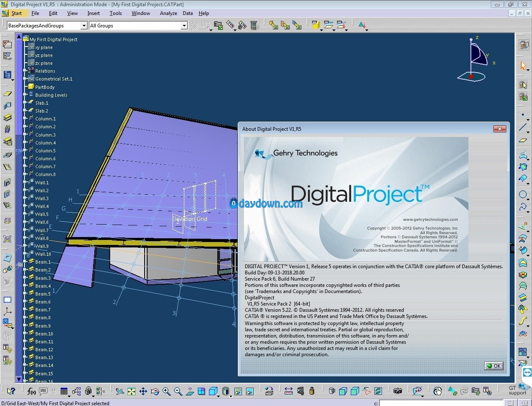Open the Analyze menu
The width and height of the screenshot is (532, 406).
click(168, 13)
